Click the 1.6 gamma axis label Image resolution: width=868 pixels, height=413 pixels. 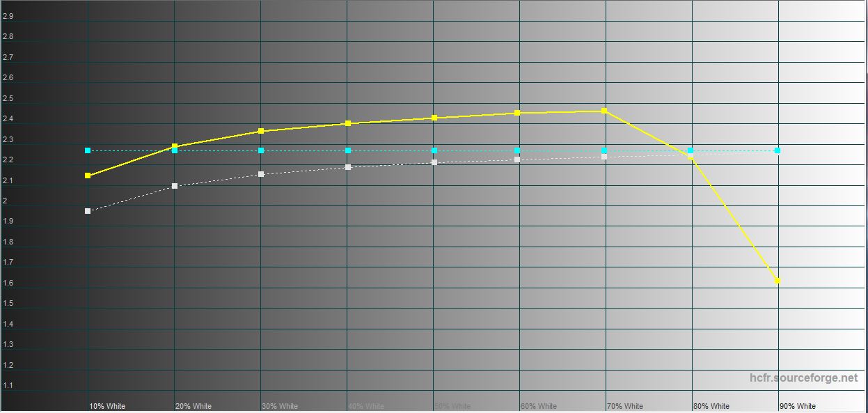pyautogui.click(x=8, y=283)
